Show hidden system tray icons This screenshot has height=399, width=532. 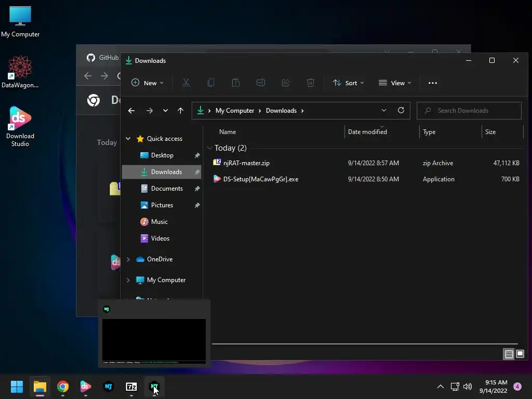(441, 387)
